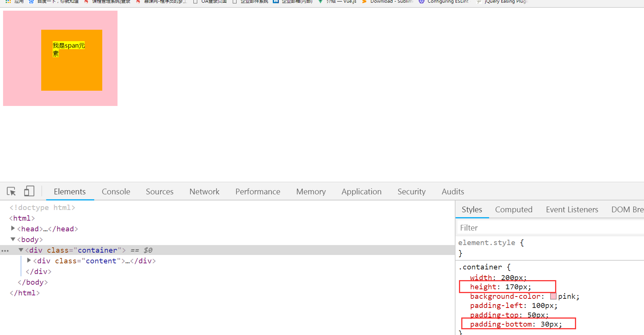Select the closing </body> tag

pyautogui.click(x=33, y=282)
